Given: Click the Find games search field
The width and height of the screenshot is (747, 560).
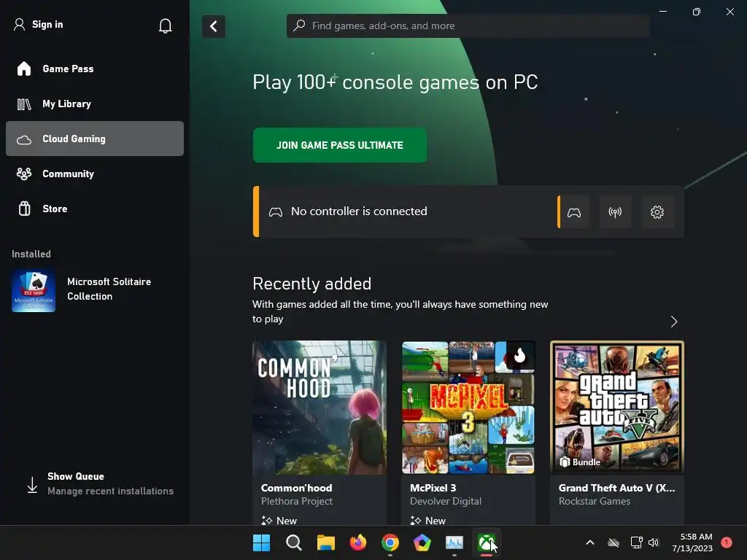Looking at the screenshot, I should pos(468,26).
